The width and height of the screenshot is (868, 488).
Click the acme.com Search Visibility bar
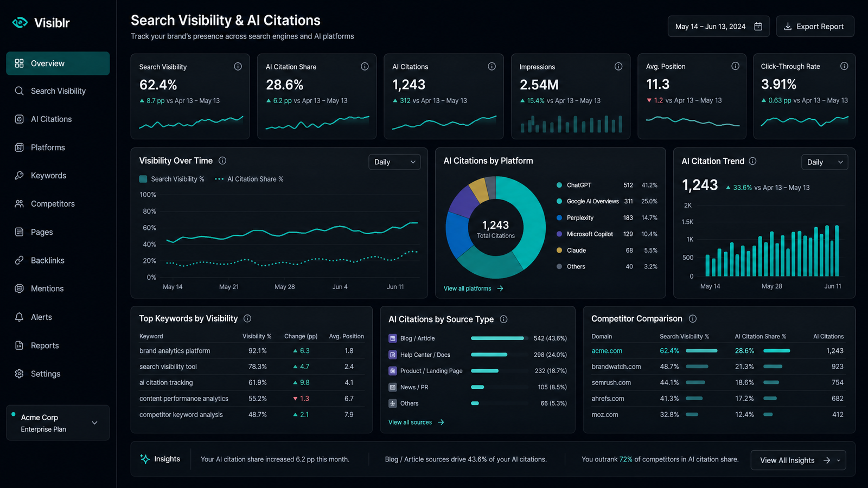tap(701, 351)
